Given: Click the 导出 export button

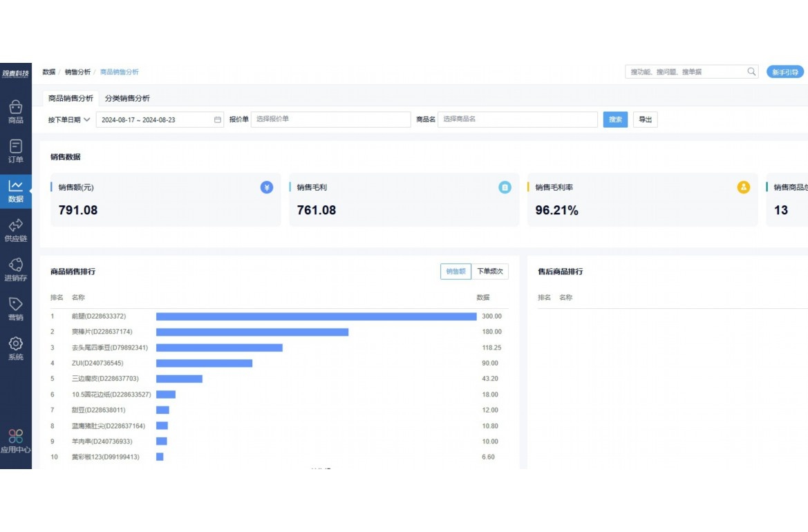Looking at the screenshot, I should [x=645, y=120].
